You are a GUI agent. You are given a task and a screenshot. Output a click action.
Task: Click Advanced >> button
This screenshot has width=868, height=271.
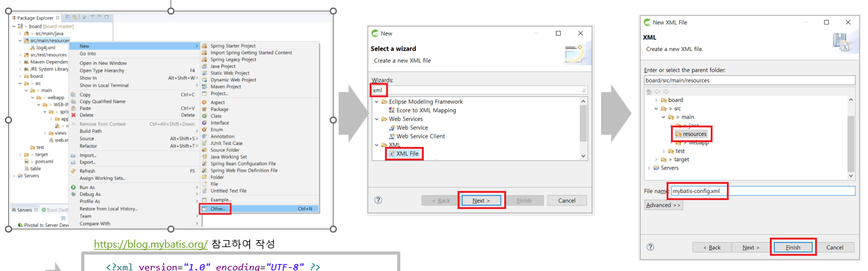[663, 205]
